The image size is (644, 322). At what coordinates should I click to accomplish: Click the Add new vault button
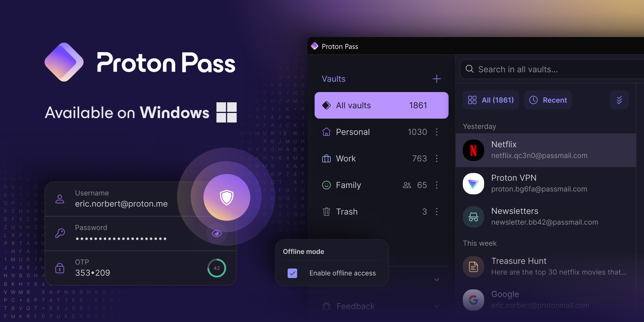pyautogui.click(x=437, y=78)
